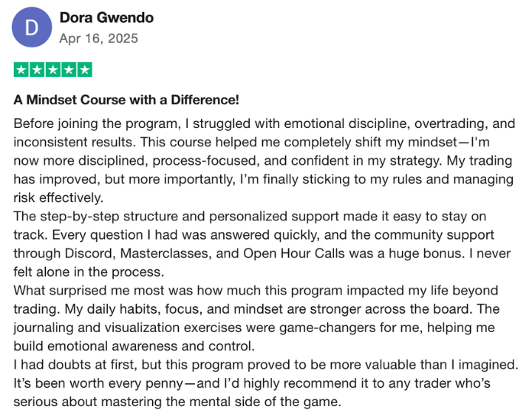
Task: Click the first green rating star
Action: click(21, 70)
